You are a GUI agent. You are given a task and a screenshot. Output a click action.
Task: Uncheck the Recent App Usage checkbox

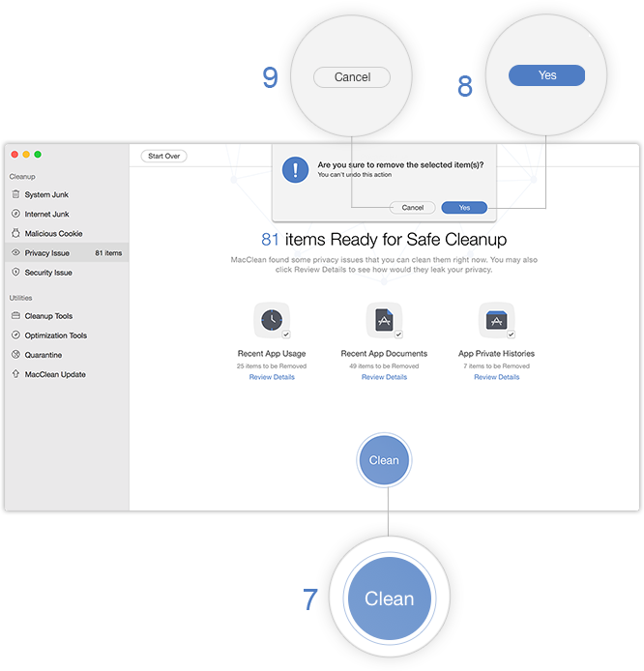tap(286, 334)
